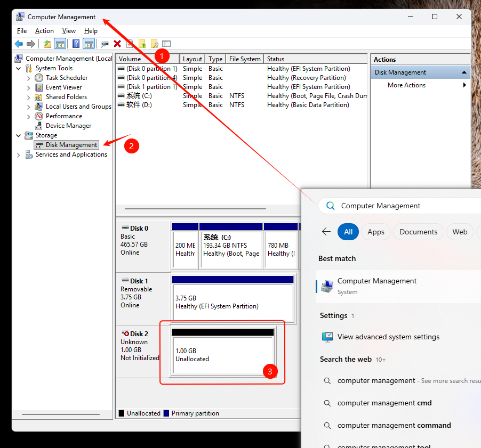Open Device Manager in the tree

[x=68, y=126]
